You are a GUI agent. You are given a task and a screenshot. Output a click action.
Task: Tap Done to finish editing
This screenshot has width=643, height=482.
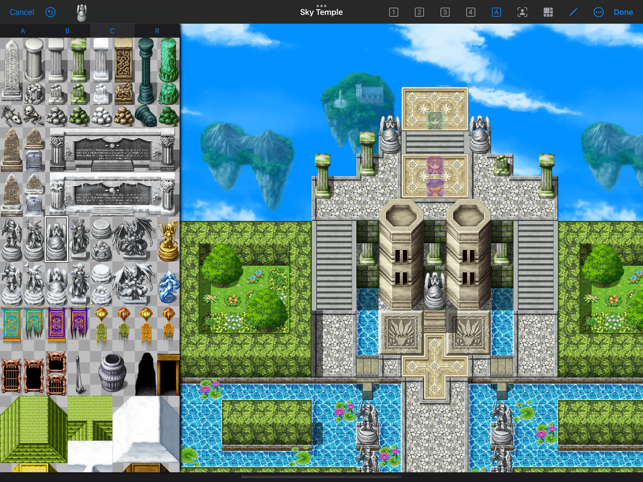pos(623,12)
